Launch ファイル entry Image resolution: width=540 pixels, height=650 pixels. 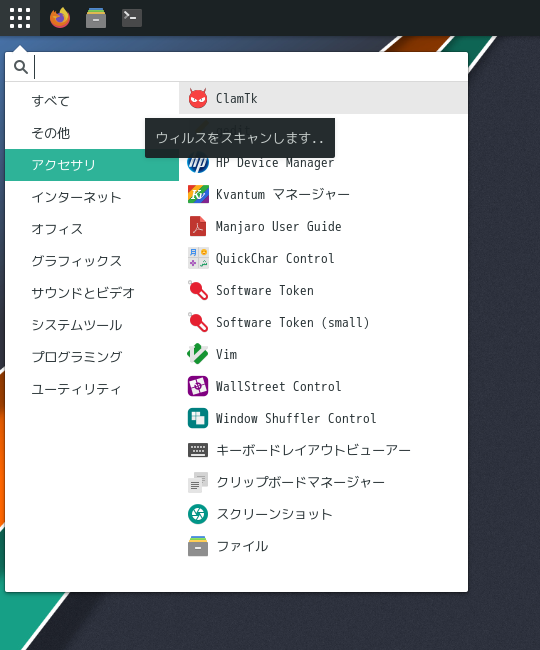point(323,546)
